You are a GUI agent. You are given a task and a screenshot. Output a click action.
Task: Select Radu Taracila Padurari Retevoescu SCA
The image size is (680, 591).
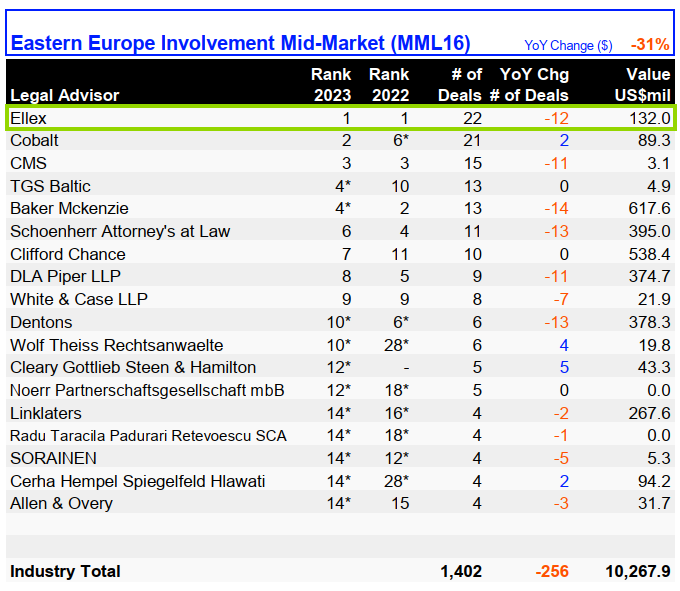[148, 436]
